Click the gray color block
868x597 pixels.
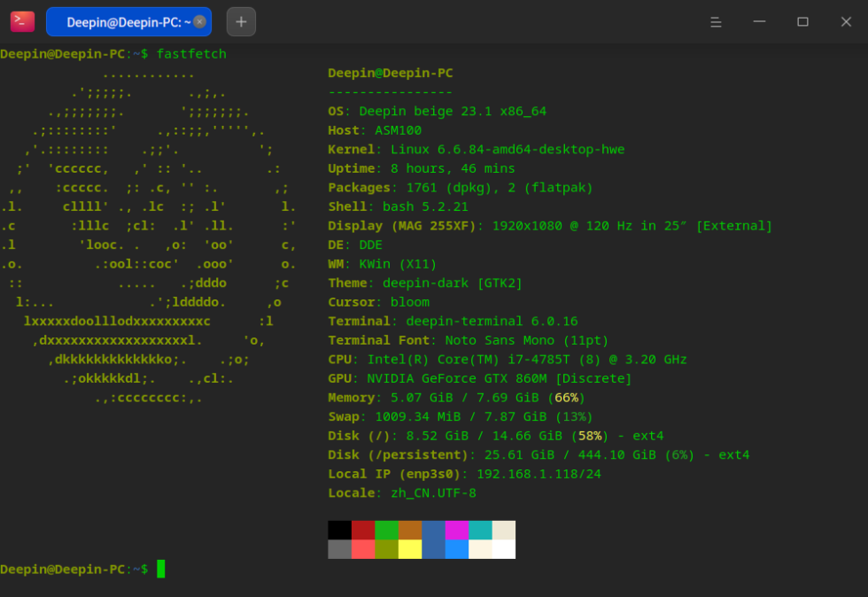tap(340, 549)
